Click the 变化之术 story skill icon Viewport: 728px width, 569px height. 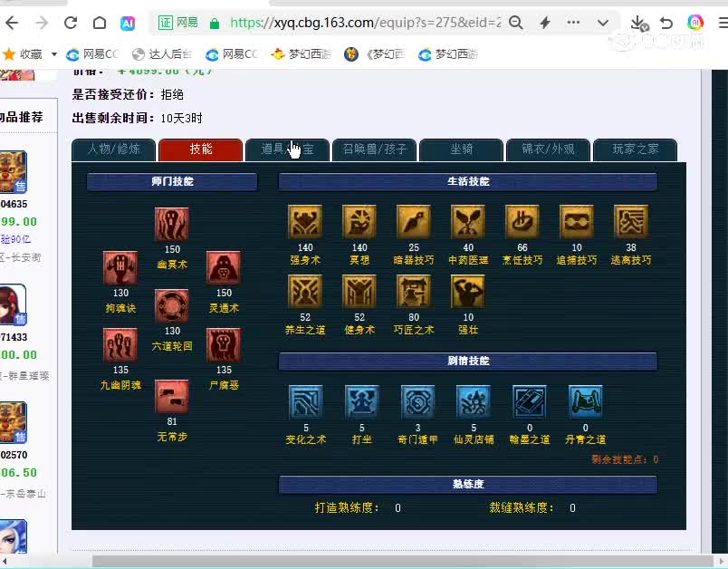click(x=305, y=401)
